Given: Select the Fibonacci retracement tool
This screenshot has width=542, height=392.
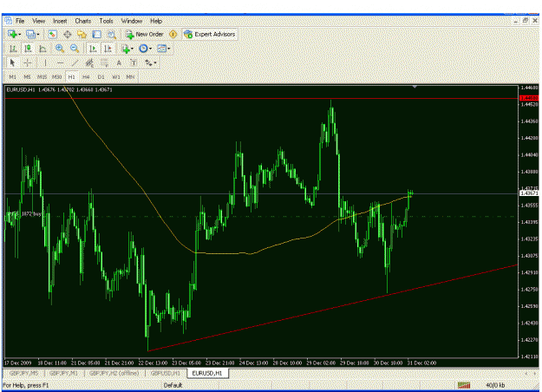Looking at the screenshot, I should (104, 63).
